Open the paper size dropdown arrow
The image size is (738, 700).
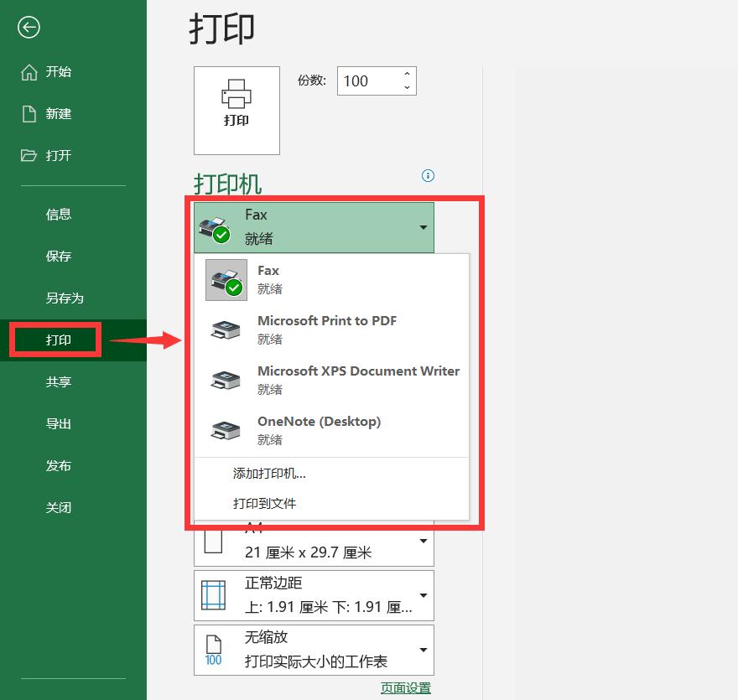coord(423,541)
